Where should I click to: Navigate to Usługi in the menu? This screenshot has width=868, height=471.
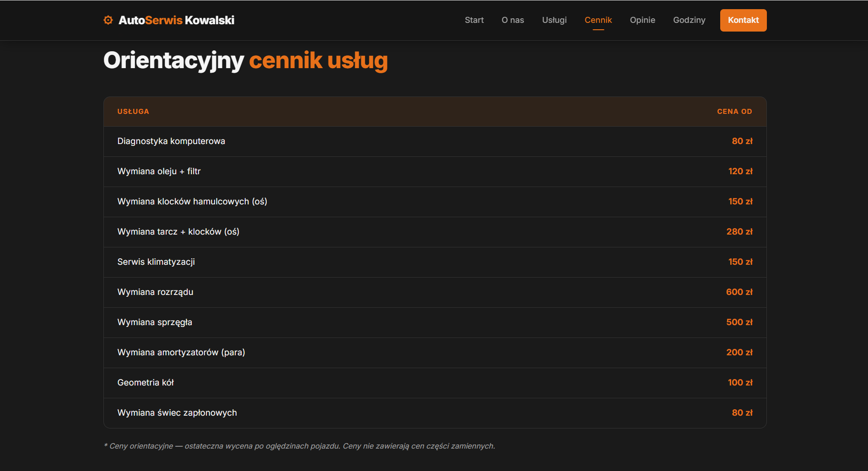(x=554, y=20)
